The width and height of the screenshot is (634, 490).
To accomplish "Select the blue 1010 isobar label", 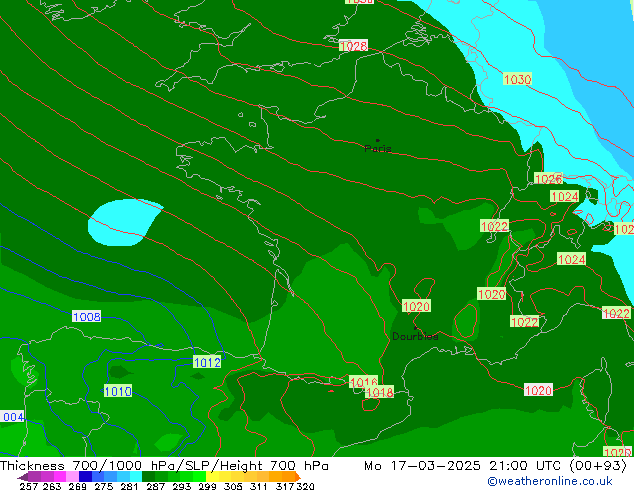I will pyautogui.click(x=118, y=391).
